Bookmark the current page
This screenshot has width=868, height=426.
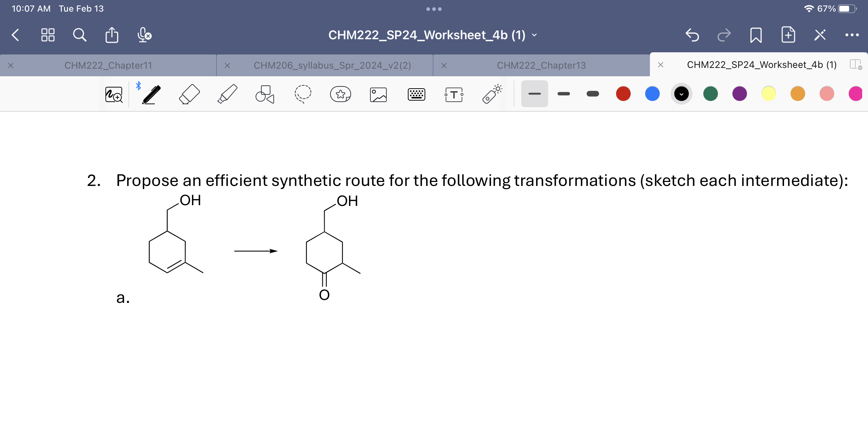(756, 35)
